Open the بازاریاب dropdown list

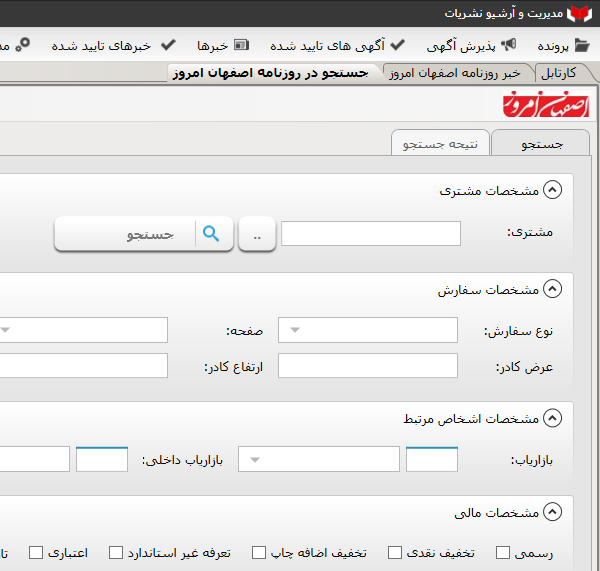click(319, 459)
